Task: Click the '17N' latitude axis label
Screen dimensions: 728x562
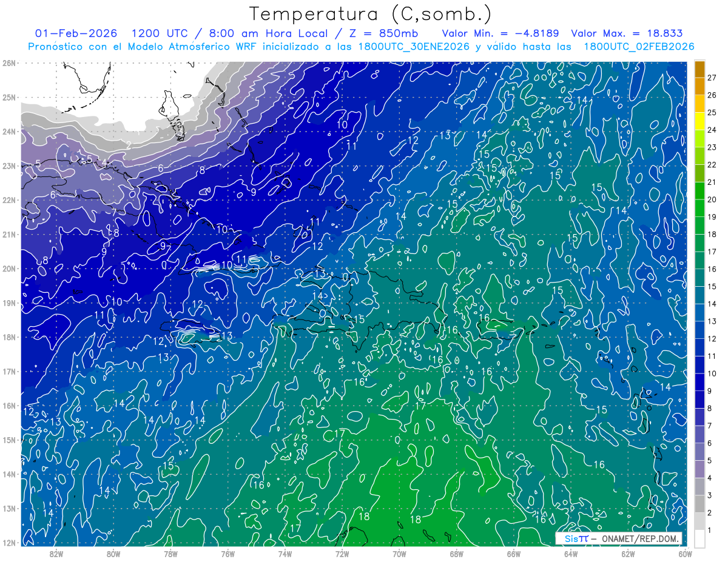Action: click(9, 372)
